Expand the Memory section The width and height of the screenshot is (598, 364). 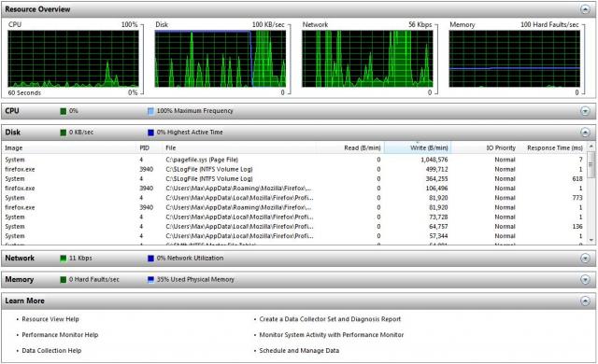pos(585,279)
